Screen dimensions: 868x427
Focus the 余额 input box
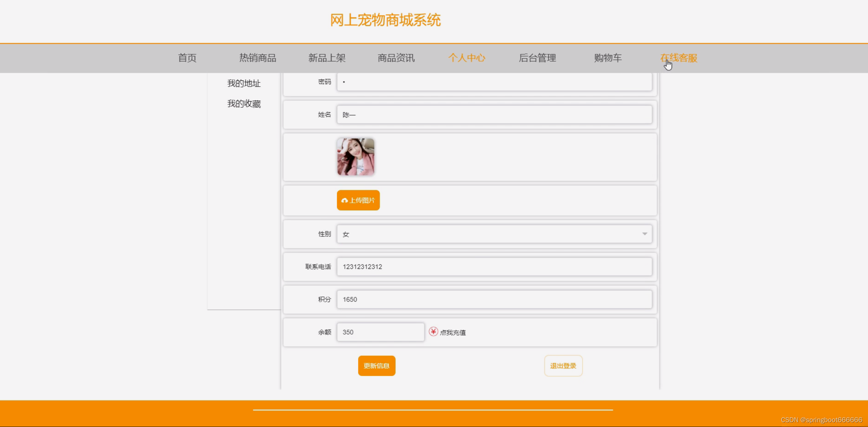coord(380,332)
